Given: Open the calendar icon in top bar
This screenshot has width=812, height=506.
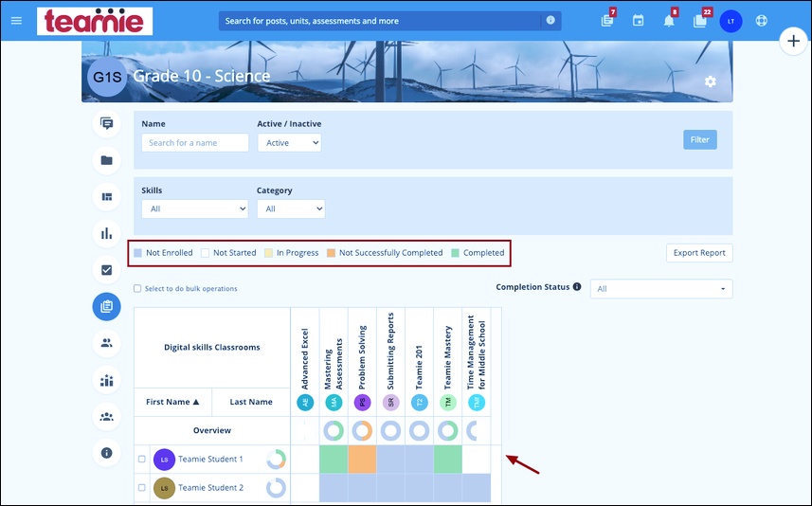Looking at the screenshot, I should (638, 21).
